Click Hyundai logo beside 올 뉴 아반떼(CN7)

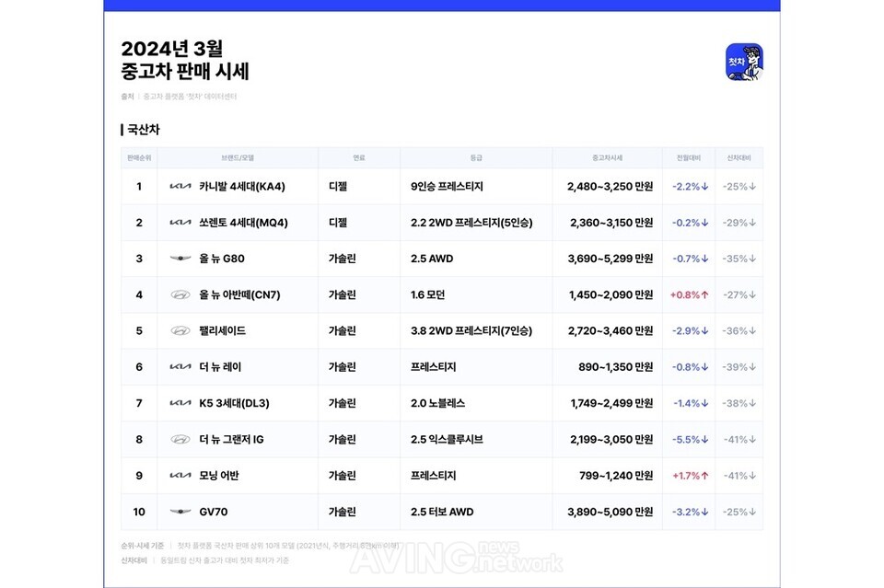click(x=180, y=294)
